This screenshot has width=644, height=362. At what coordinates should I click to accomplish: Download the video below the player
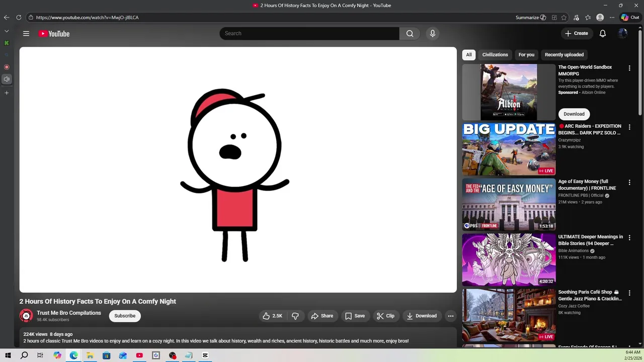pyautogui.click(x=422, y=316)
